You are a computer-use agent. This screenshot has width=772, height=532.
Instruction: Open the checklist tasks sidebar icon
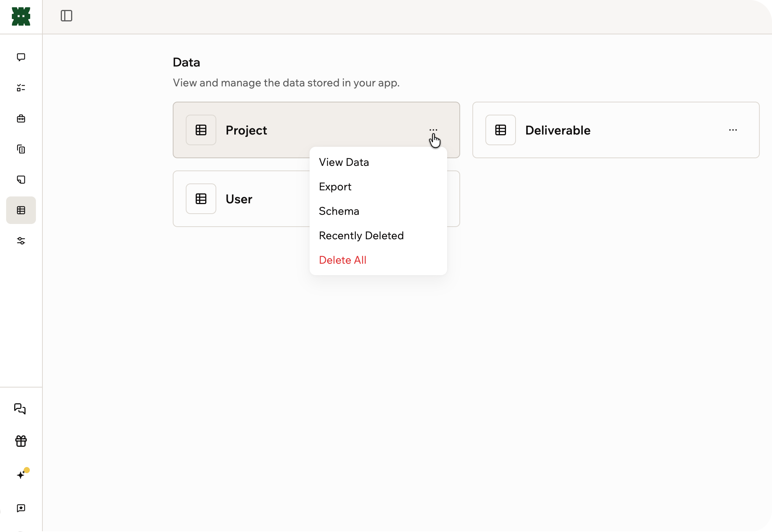click(x=21, y=88)
